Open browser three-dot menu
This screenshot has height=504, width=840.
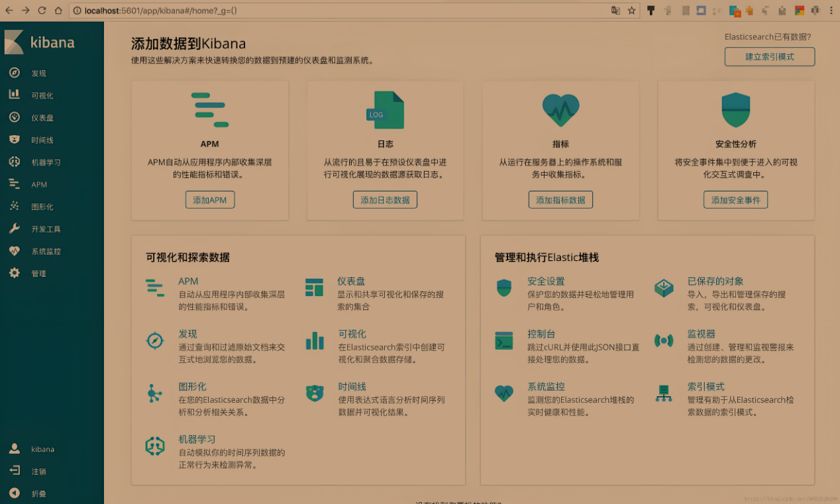[x=831, y=11]
